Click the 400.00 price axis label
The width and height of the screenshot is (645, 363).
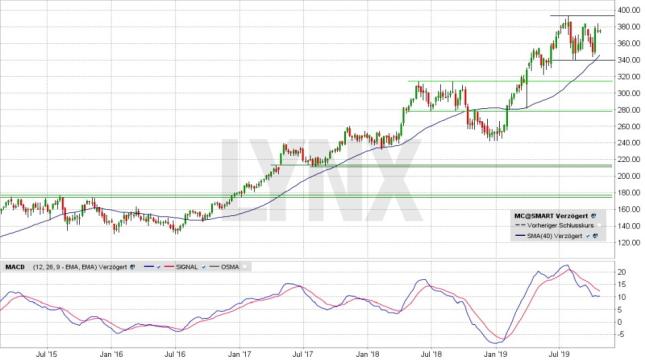tap(629, 10)
